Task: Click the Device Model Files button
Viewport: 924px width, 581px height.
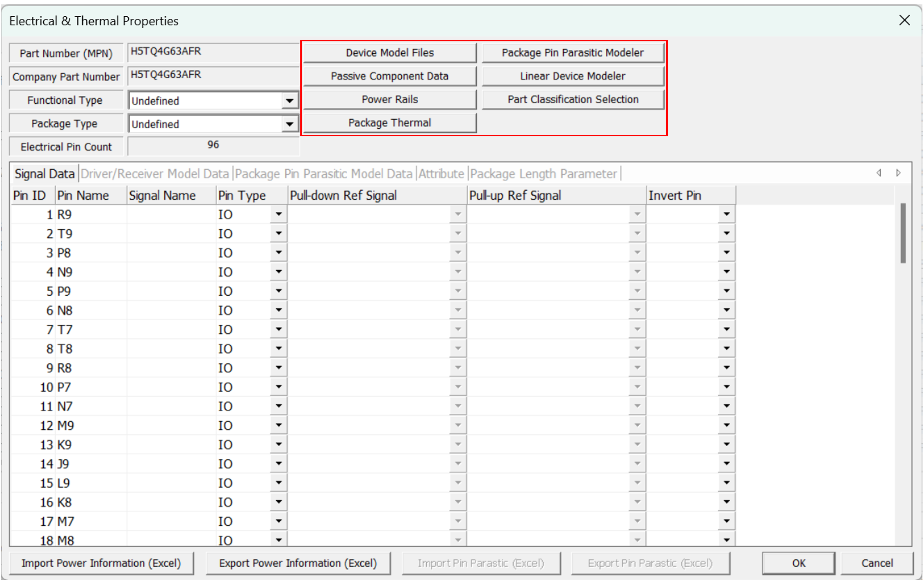Action: [x=389, y=53]
